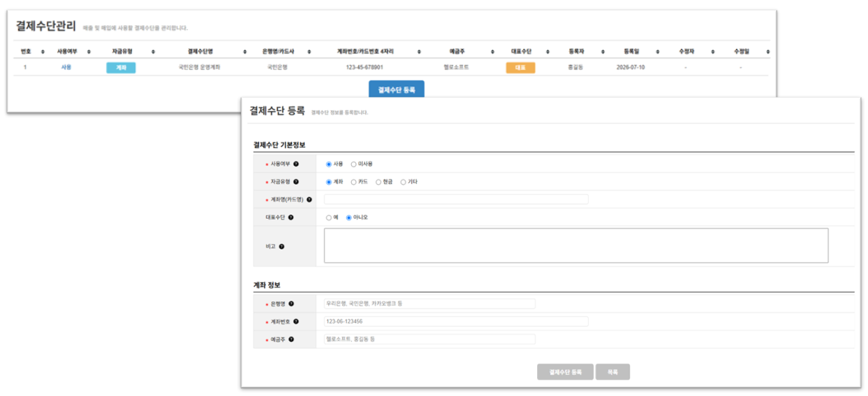The height and width of the screenshot is (396, 868).
Task: Open help icon next to 대표수단 label in form
Action: point(290,218)
